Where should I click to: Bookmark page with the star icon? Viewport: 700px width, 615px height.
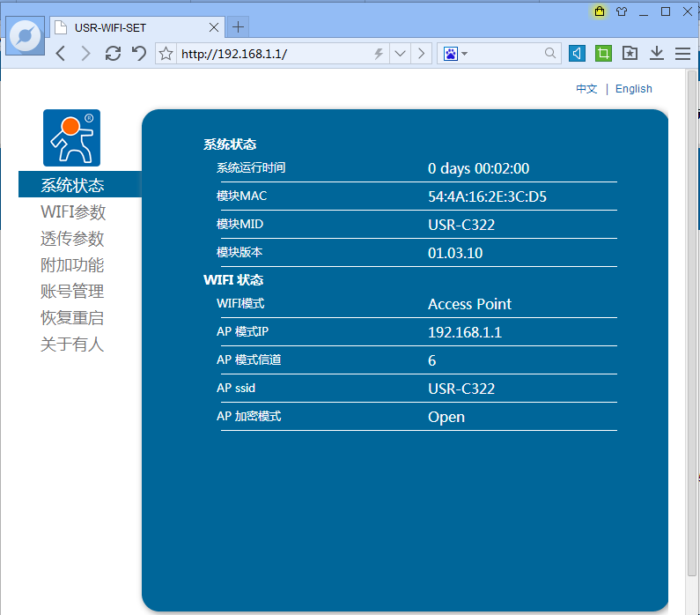(166, 54)
